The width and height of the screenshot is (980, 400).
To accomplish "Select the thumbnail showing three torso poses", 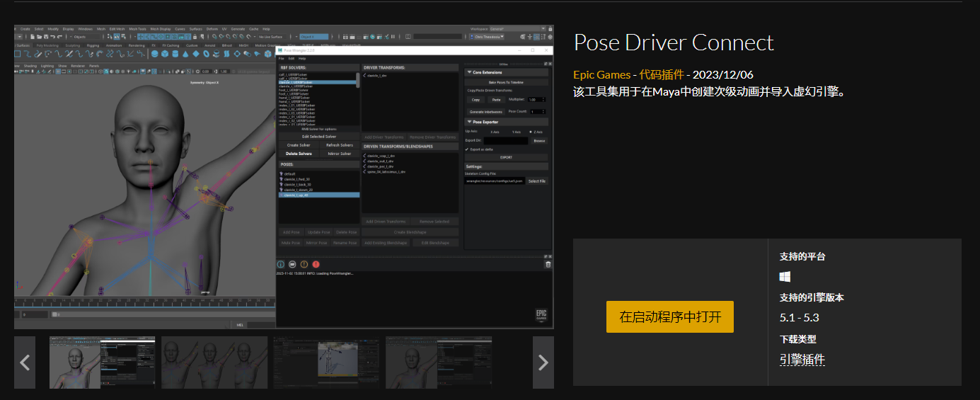I will 214,362.
